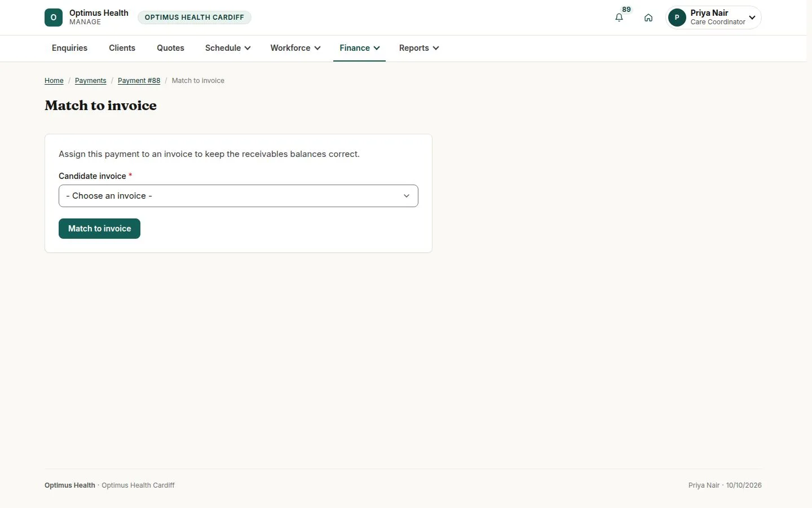Click the Optimus Health logo square
This screenshot has width=812, height=508.
point(54,17)
